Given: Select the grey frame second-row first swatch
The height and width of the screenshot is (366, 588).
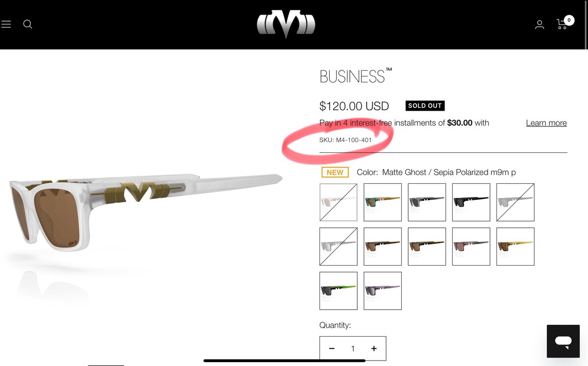Looking at the screenshot, I should pos(339,246).
